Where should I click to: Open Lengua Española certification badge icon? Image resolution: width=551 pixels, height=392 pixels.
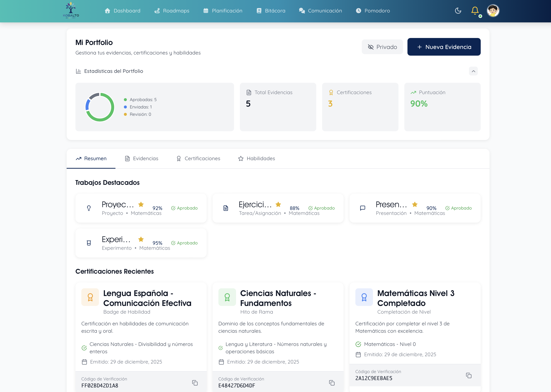pos(90,297)
